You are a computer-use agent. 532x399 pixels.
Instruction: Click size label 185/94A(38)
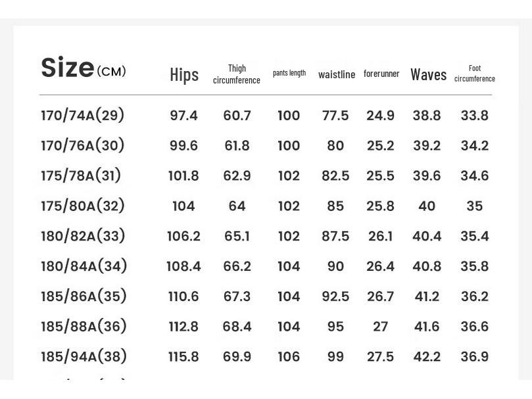84,357
